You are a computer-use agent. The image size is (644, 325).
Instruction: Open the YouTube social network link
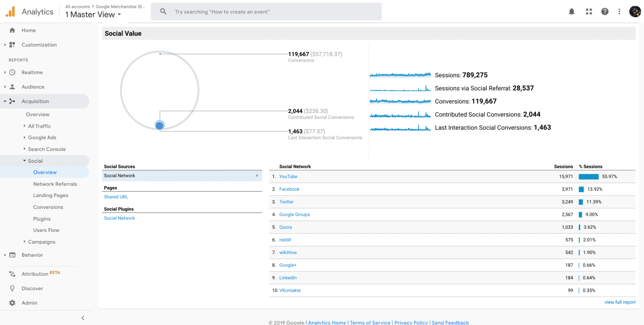click(288, 176)
